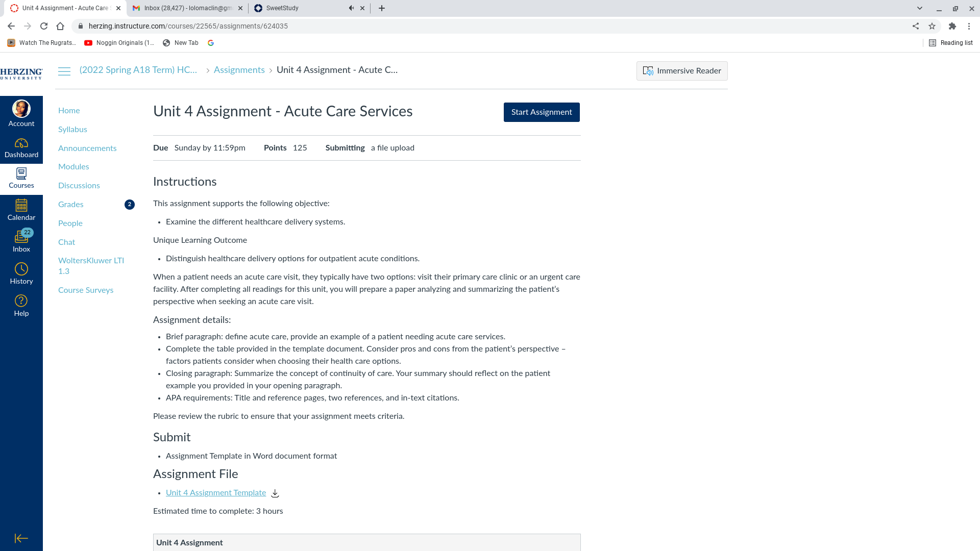Click the browser forward arrow
This screenshot has width=980, height=551.
(28, 26)
